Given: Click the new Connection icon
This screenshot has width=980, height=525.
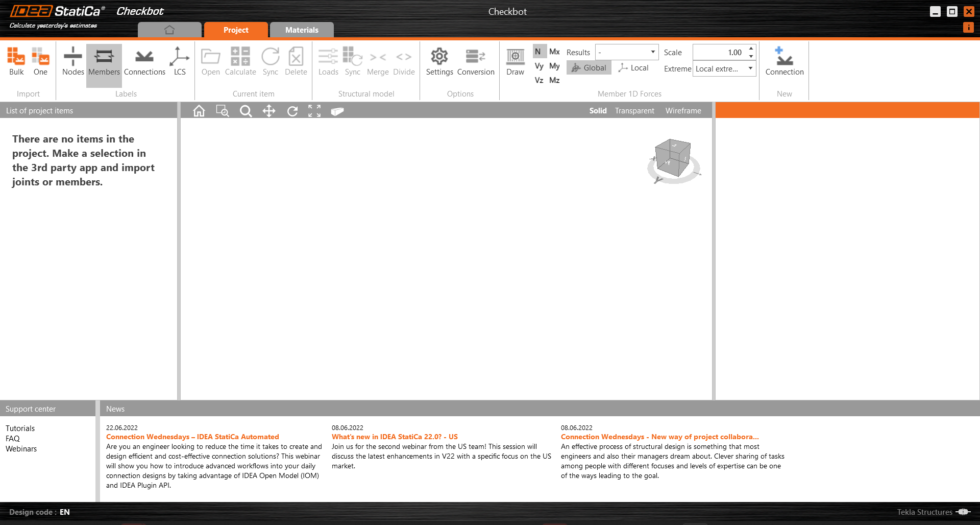Looking at the screenshot, I should (x=784, y=61).
